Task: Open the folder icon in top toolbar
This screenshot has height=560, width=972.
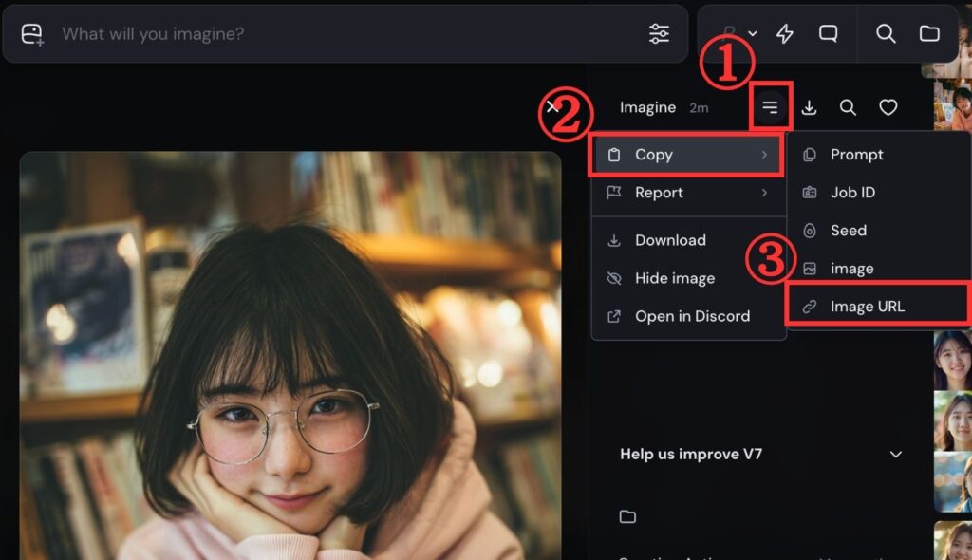Action: (x=929, y=34)
